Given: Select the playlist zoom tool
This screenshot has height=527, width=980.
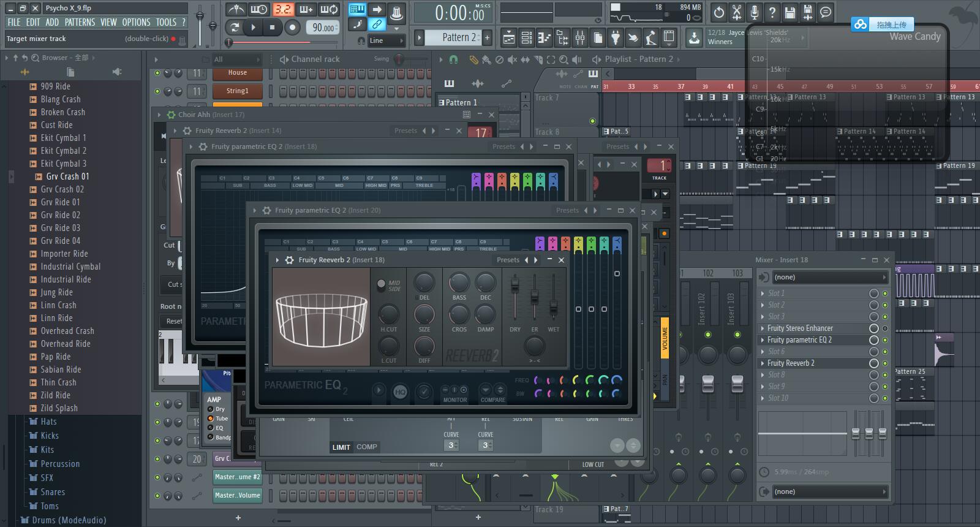Looking at the screenshot, I should (563, 59).
